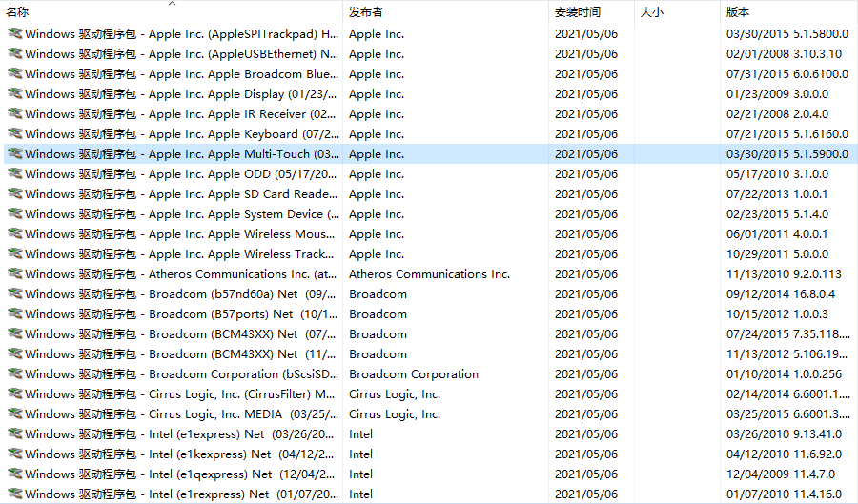This screenshot has height=504, width=858.
Task: Sort by 安装时间 column header
Action: 578,12
